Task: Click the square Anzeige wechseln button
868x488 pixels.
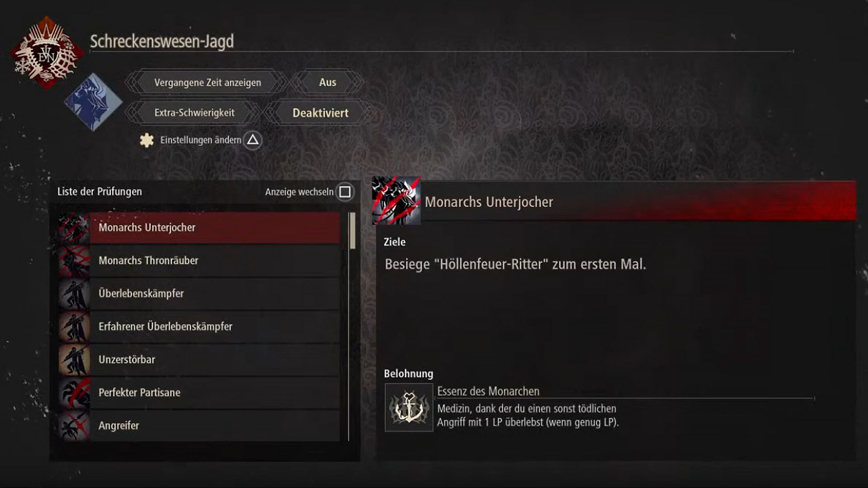Action: coord(345,192)
